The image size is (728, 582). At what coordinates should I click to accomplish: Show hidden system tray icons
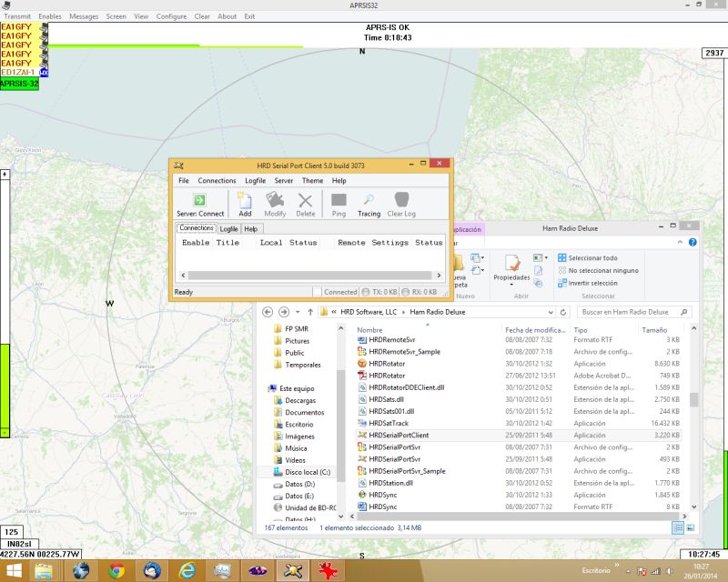(628, 571)
